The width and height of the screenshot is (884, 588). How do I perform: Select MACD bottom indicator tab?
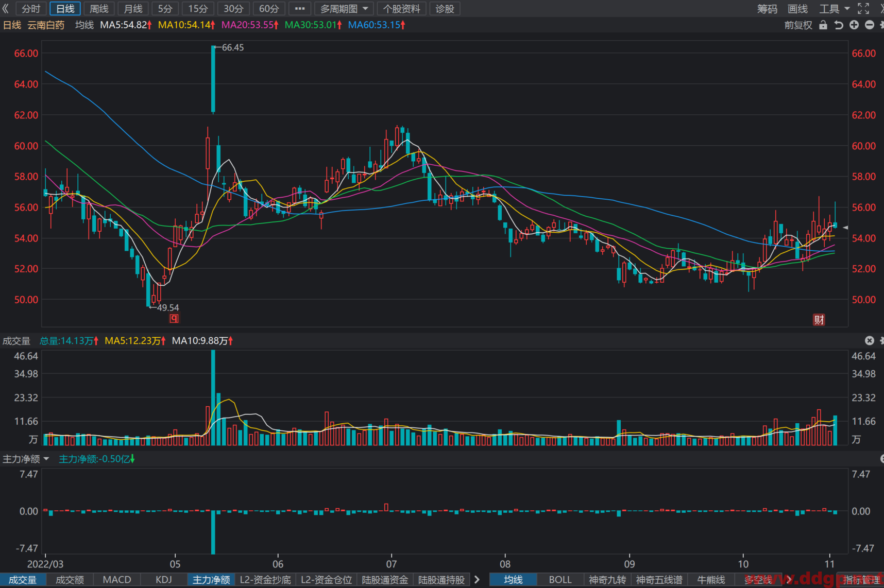pyautogui.click(x=117, y=580)
